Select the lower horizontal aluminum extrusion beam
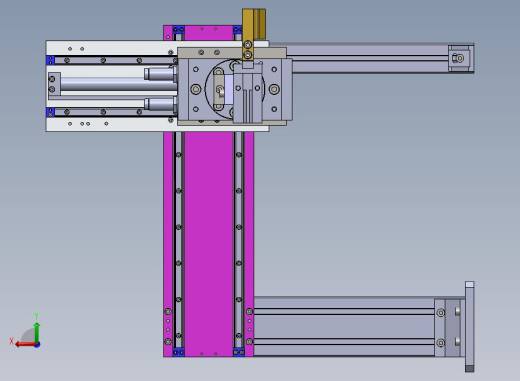This screenshot has width=520, height=381. click(343, 327)
